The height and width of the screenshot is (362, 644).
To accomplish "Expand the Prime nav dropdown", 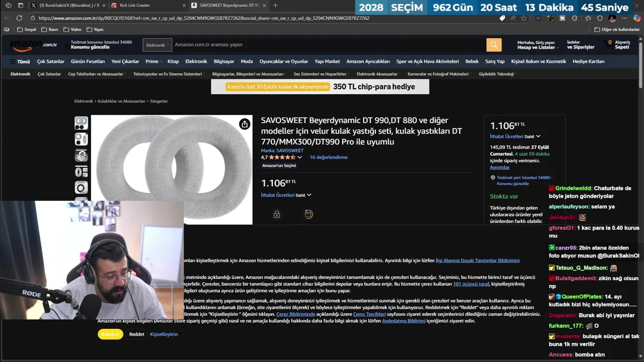I will point(153,61).
